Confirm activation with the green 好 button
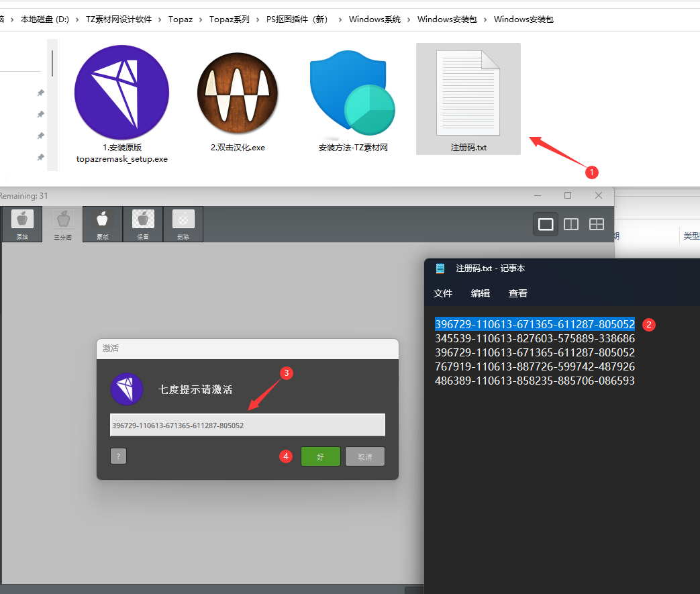 pos(321,456)
